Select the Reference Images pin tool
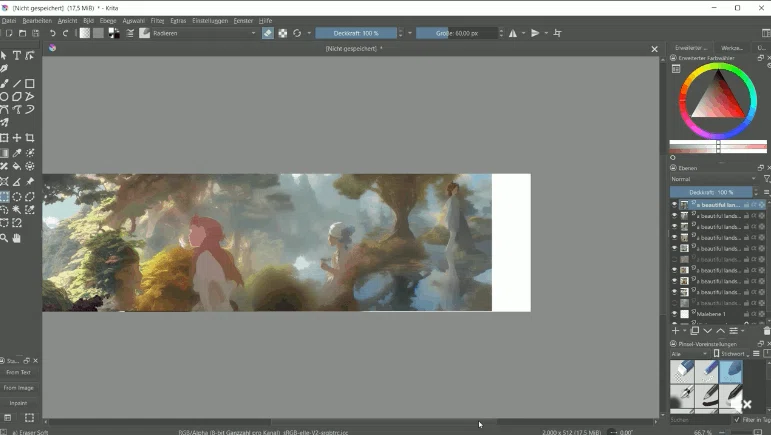 tap(30, 181)
